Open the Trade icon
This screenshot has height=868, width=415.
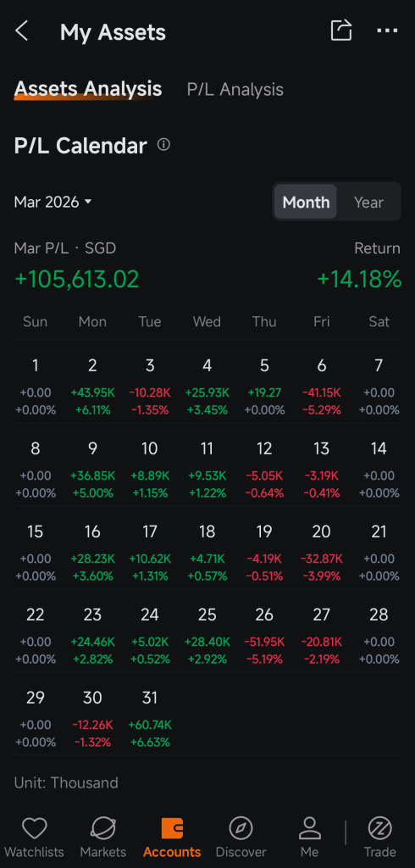380,829
